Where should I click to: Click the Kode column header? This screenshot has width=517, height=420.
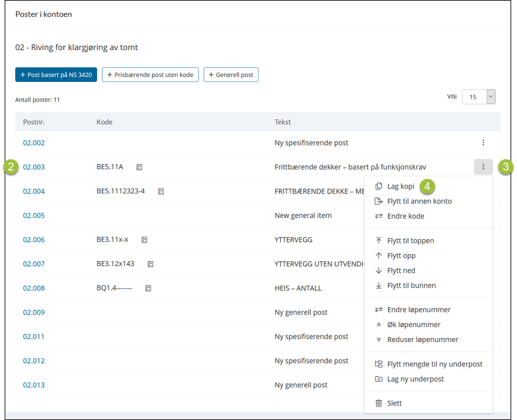click(104, 122)
